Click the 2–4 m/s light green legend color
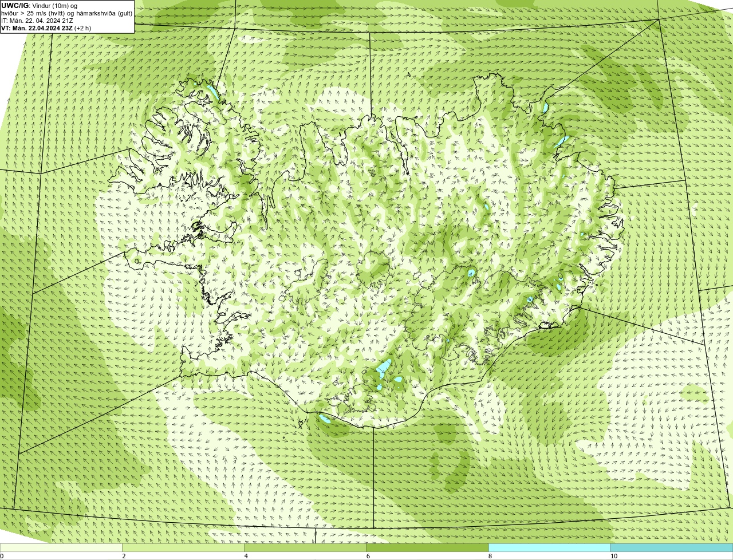 [x=183, y=547]
